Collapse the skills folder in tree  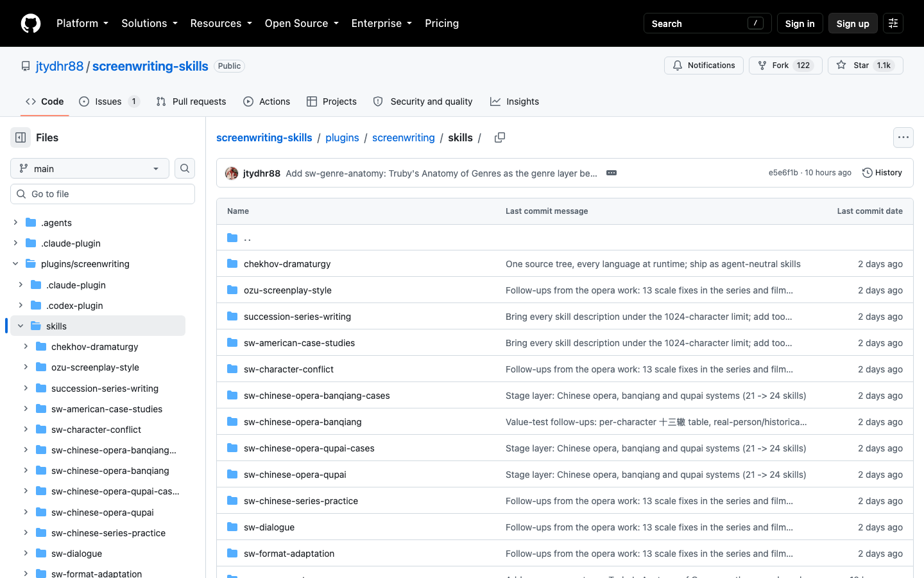pos(21,326)
